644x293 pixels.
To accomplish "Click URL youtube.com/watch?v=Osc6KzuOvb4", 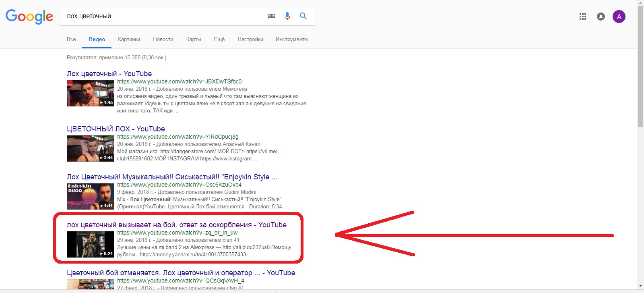I will 180,185.
